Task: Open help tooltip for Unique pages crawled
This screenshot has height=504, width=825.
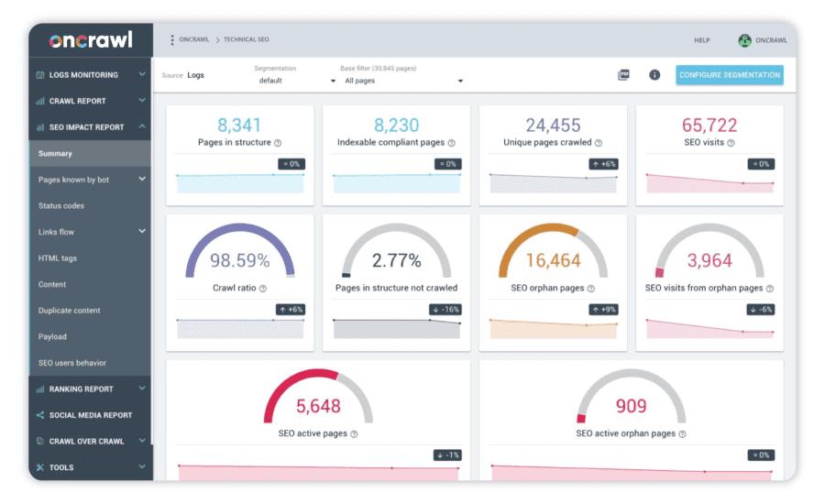Action: [599, 143]
